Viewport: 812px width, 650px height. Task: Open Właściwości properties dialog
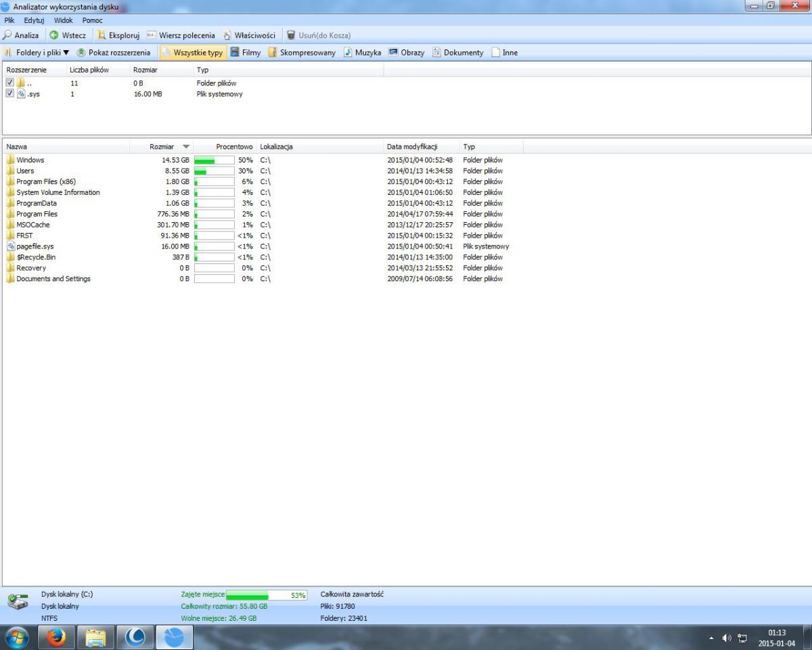click(x=249, y=35)
